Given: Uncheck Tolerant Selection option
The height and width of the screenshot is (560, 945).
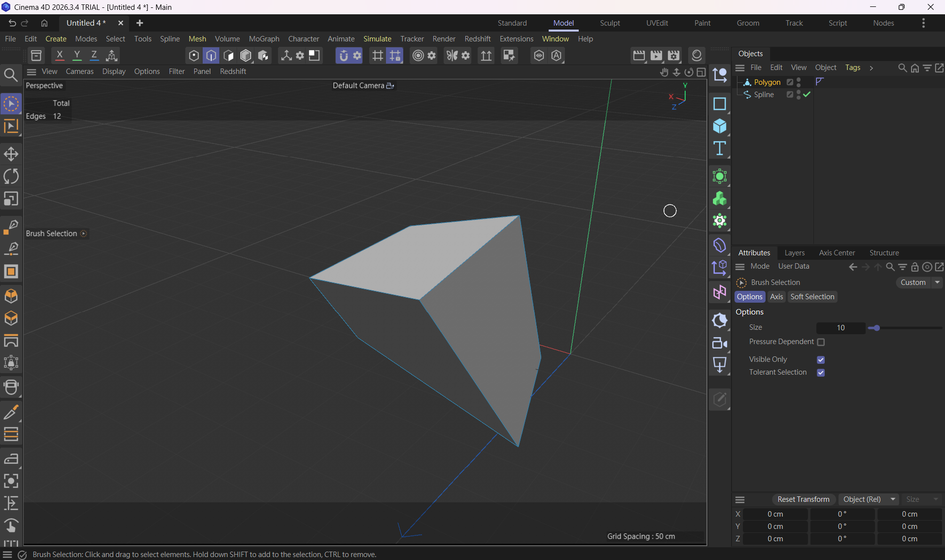Looking at the screenshot, I should tap(821, 373).
